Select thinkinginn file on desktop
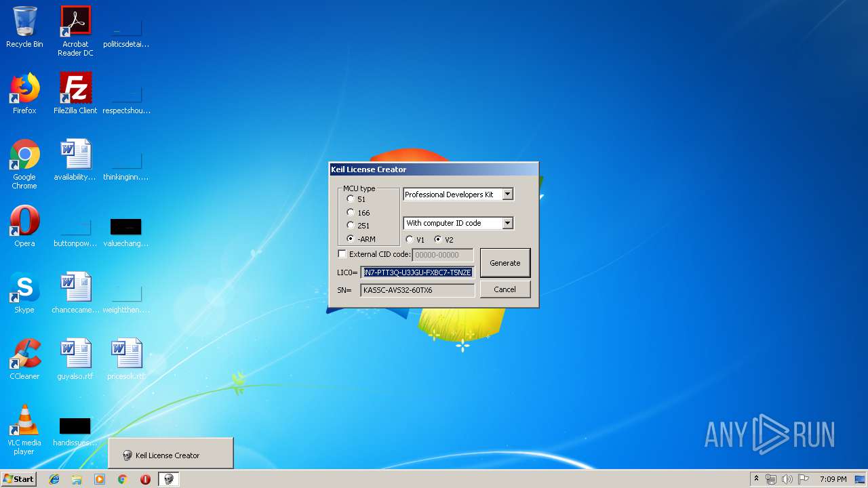This screenshot has width=868, height=488. tap(126, 164)
